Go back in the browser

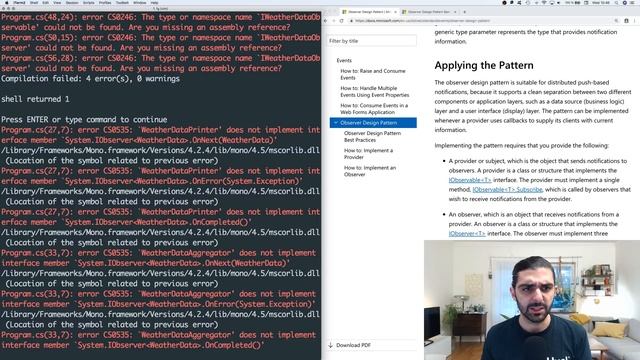[x=326, y=21]
